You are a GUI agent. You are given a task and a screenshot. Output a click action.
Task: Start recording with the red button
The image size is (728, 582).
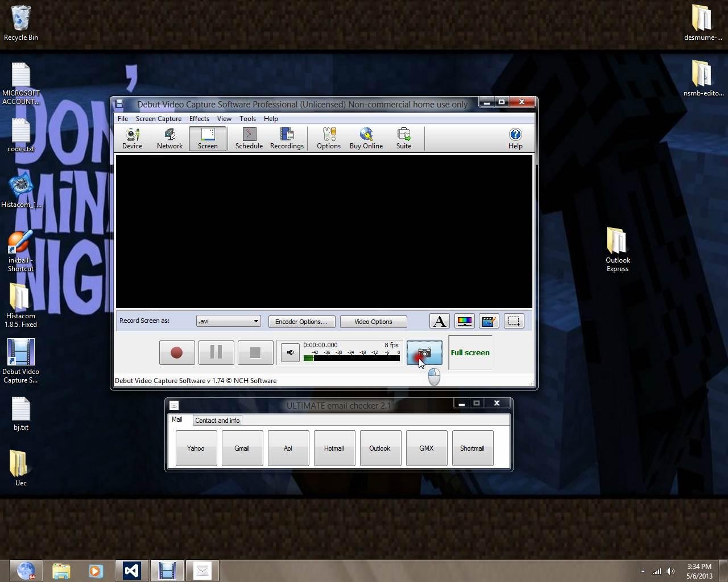(177, 353)
